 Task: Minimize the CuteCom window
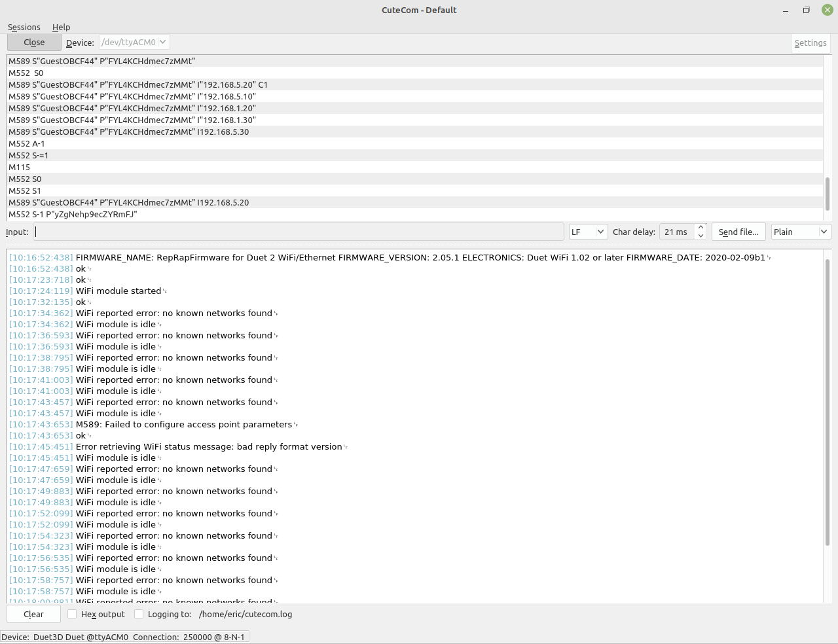(785, 10)
